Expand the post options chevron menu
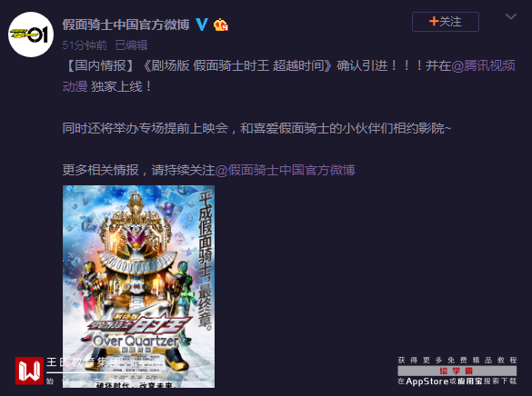This screenshot has width=532, height=396. pos(510,16)
